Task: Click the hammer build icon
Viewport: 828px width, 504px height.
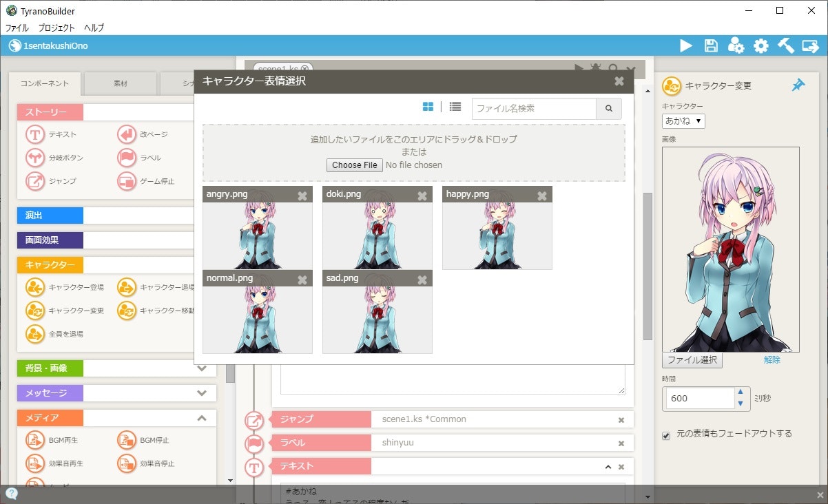Action: coord(786,46)
